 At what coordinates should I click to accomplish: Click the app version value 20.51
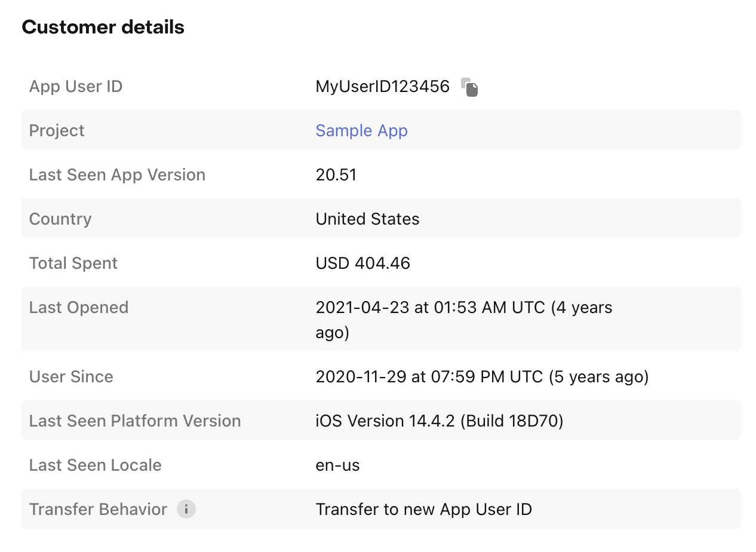[336, 175]
